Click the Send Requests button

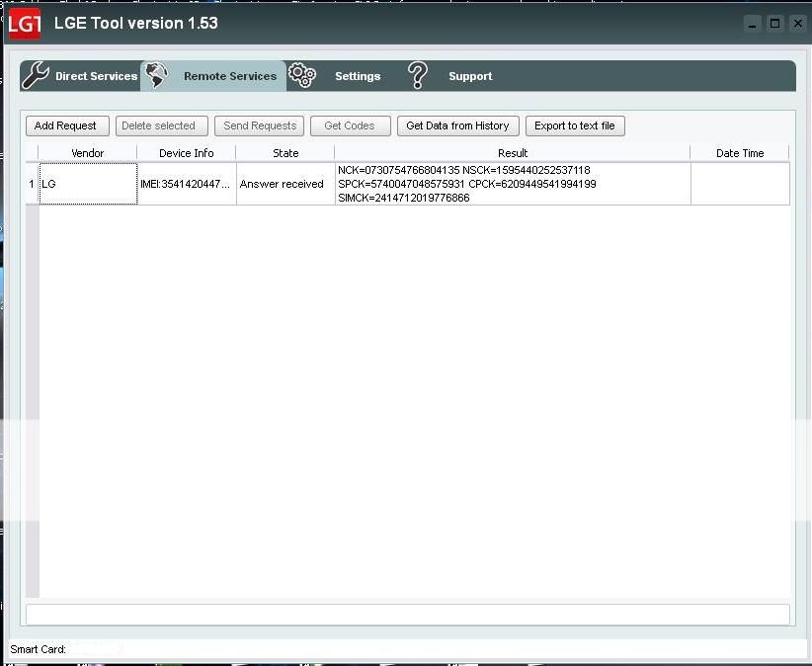point(260,125)
